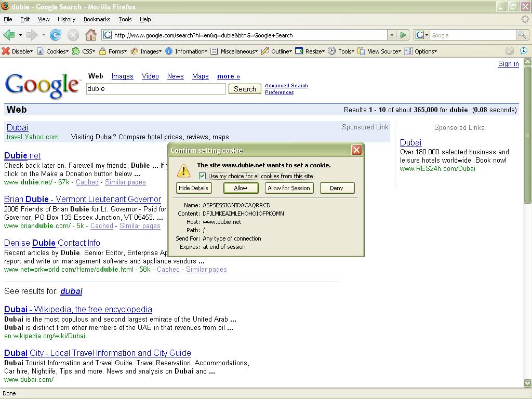This screenshot has height=399, width=532.
Task: Click the Resize toolbar icon
Action: (x=299, y=51)
